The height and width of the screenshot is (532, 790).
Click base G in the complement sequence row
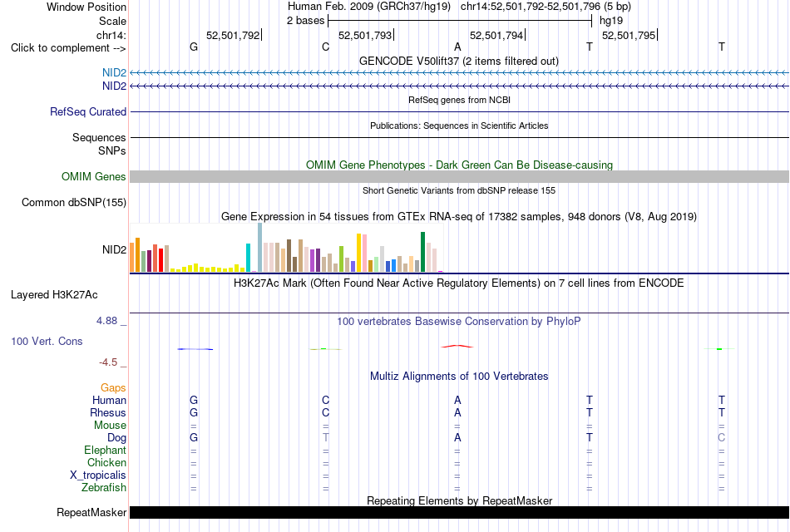pos(194,47)
